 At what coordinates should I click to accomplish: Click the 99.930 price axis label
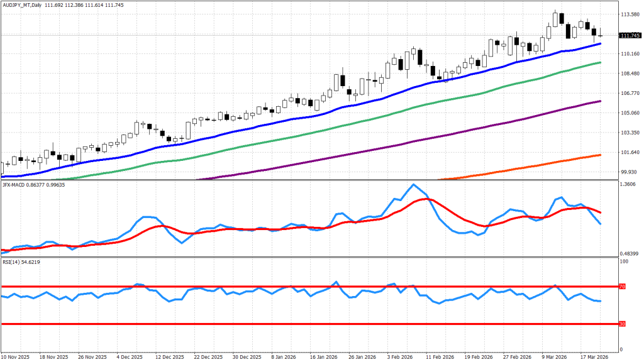click(x=630, y=172)
